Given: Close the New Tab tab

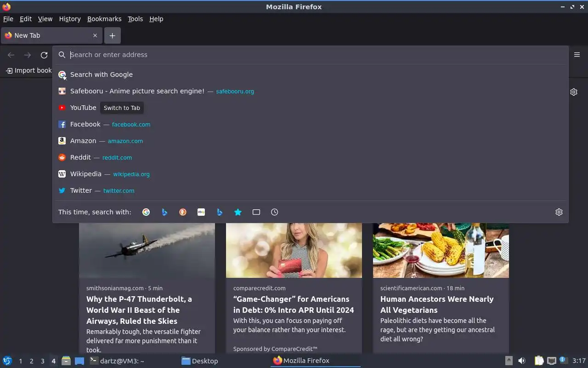Looking at the screenshot, I should 95,35.
